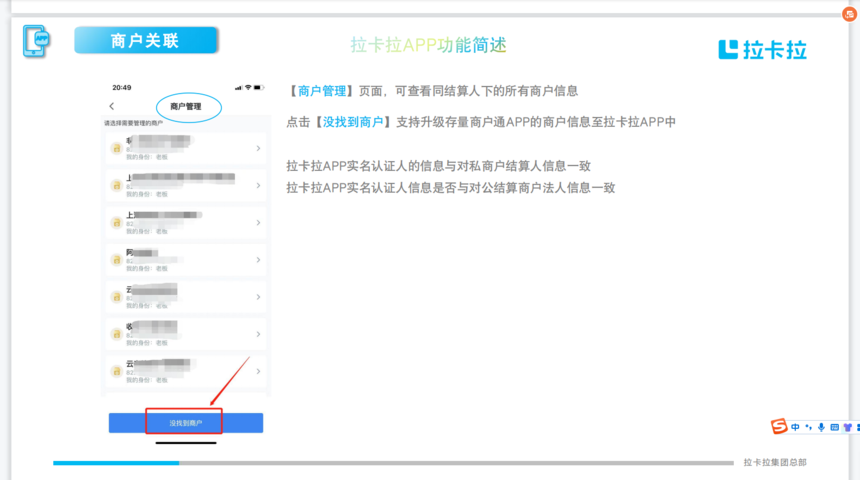Click shop icon of the sixth merchant row
860x480 pixels.
116,334
